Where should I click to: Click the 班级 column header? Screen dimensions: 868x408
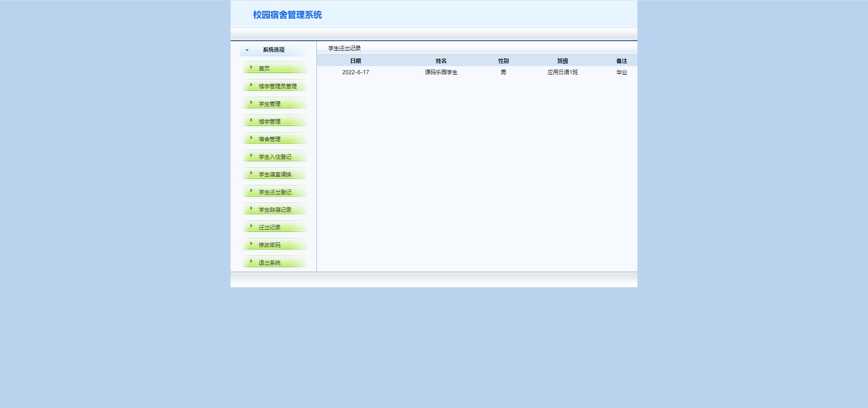coord(563,61)
